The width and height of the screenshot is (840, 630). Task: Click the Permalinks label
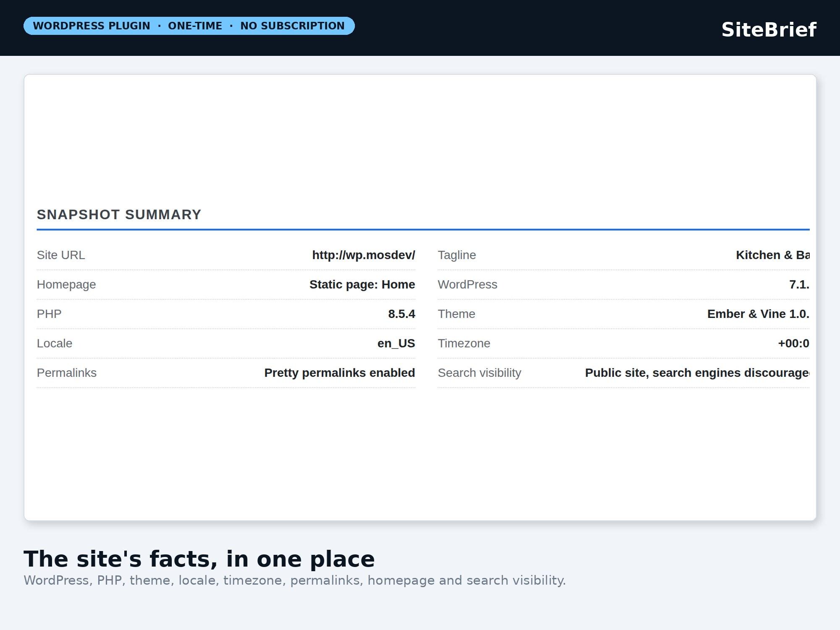coord(67,373)
